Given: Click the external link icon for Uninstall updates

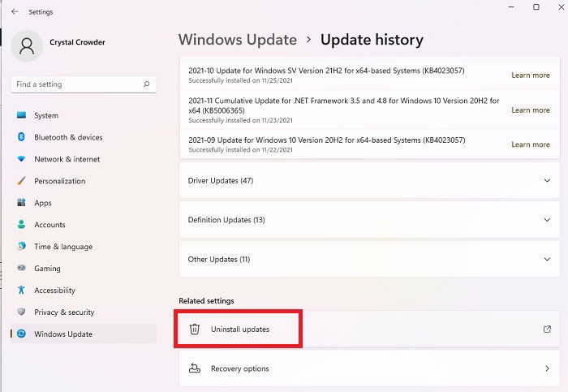Looking at the screenshot, I should [547, 329].
